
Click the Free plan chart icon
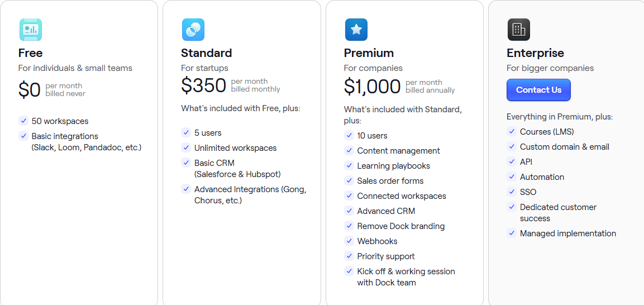click(30, 30)
